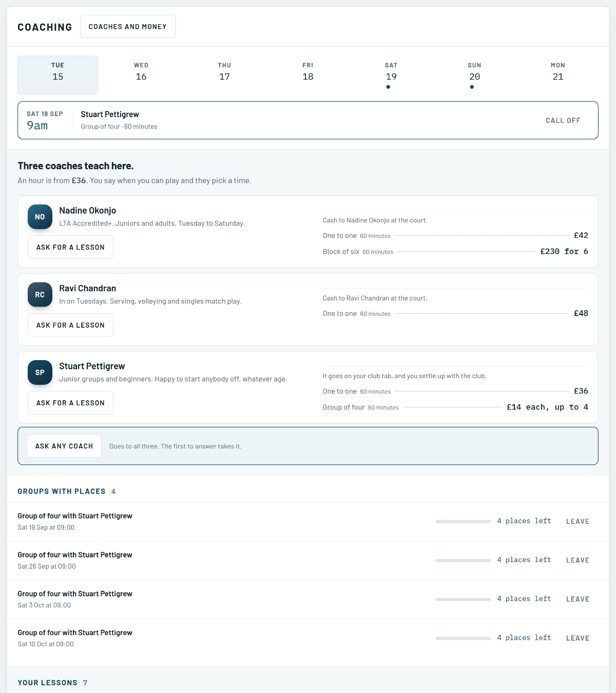Click 'Cash to Ravi Chandran at the court.' note
The width and height of the screenshot is (616, 693).
point(375,298)
